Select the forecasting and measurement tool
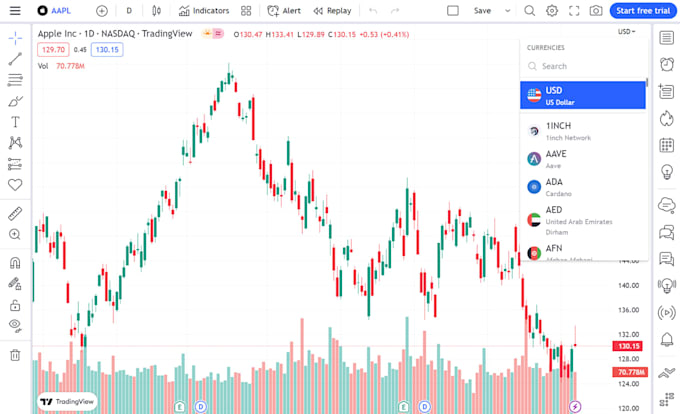 tap(15, 164)
